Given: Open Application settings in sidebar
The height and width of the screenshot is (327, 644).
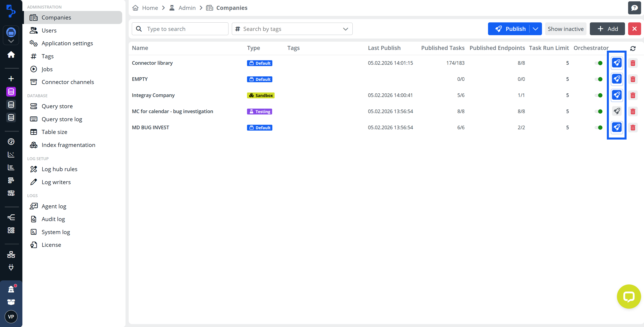Looking at the screenshot, I should [x=67, y=43].
